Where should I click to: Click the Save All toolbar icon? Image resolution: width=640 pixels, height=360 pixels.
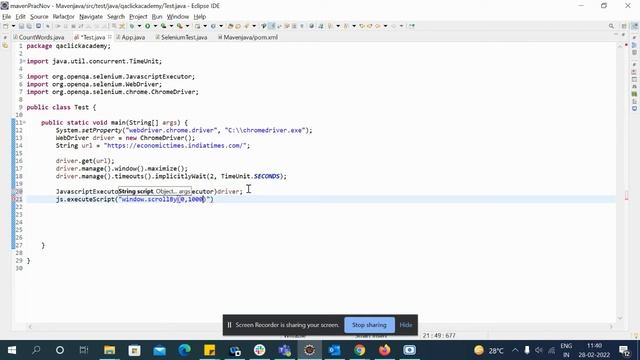tap(29, 26)
